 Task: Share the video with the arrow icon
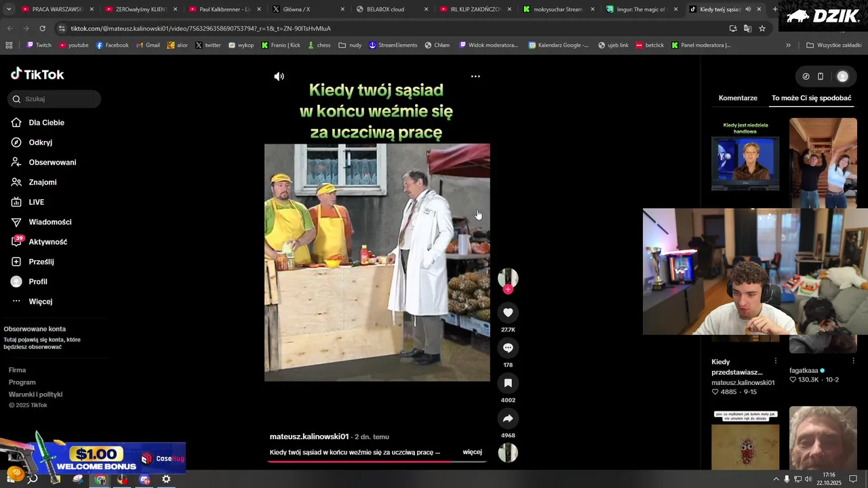tap(508, 418)
